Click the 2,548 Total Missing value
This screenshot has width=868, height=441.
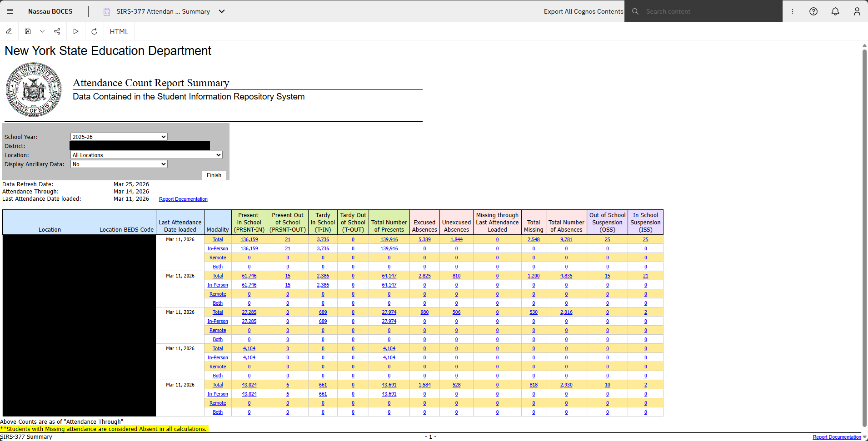click(x=534, y=239)
